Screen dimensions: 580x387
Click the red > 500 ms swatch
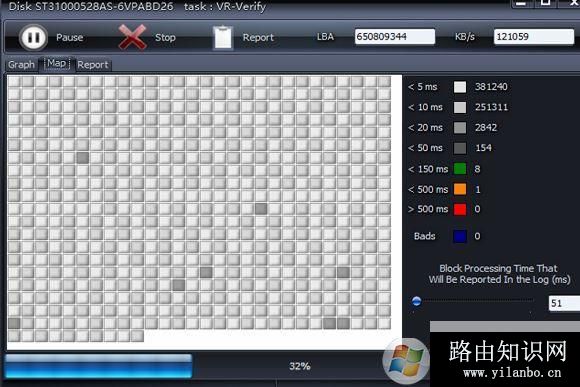coord(460,209)
